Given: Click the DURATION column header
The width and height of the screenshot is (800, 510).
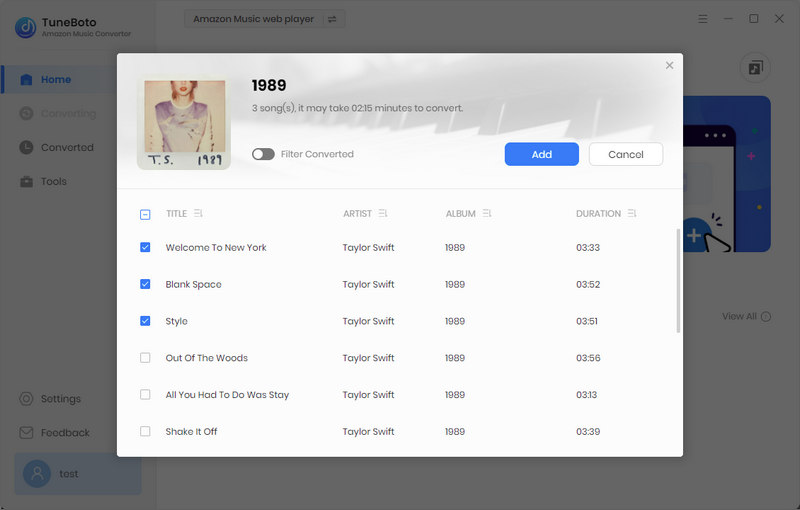Looking at the screenshot, I should tap(598, 214).
